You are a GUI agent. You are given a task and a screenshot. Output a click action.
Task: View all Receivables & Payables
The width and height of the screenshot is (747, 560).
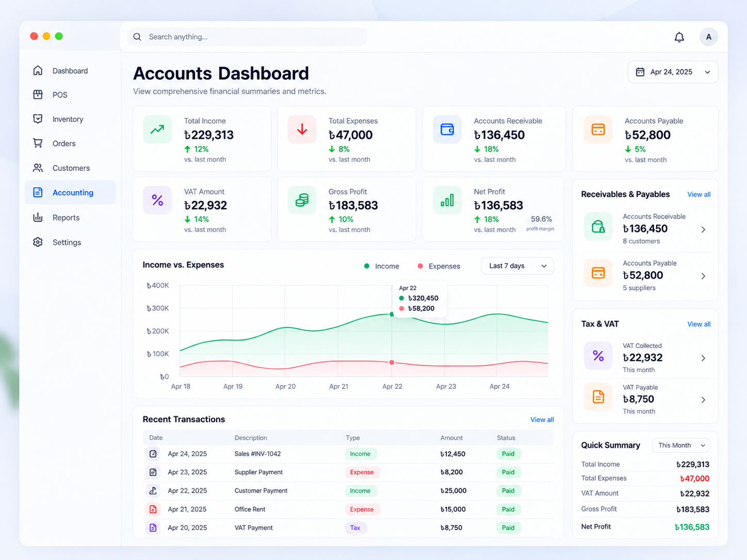point(699,194)
